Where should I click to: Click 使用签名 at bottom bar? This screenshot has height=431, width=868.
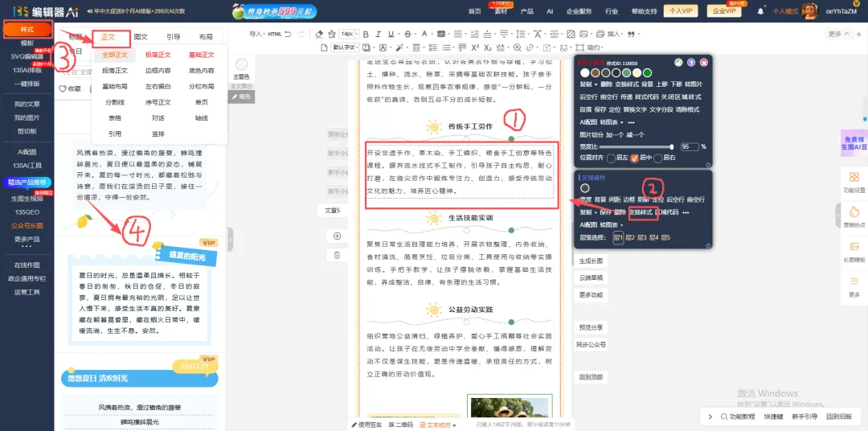(x=366, y=425)
